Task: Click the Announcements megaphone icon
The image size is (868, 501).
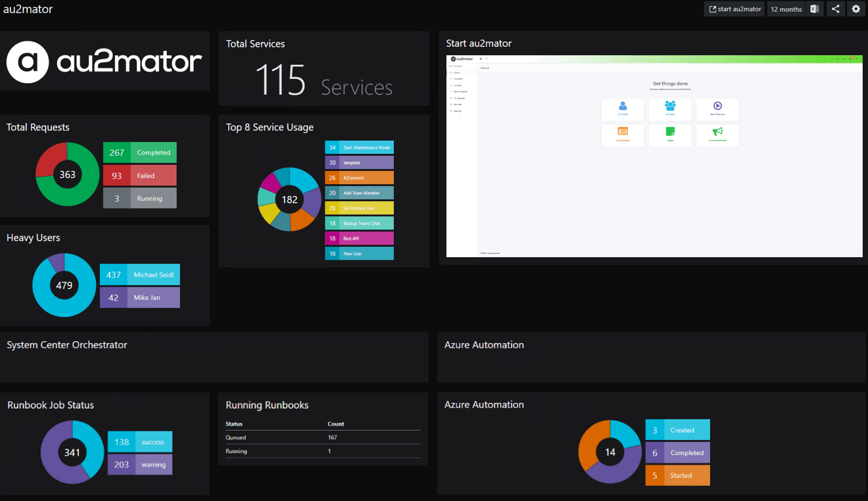Action: click(x=717, y=132)
